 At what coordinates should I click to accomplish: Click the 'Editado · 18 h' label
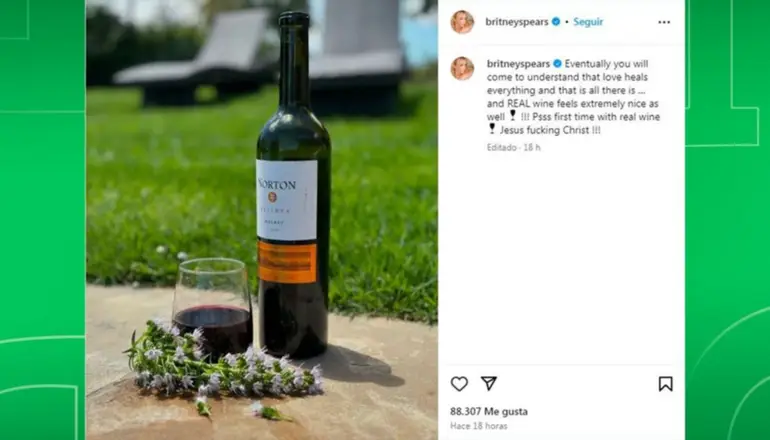click(513, 147)
